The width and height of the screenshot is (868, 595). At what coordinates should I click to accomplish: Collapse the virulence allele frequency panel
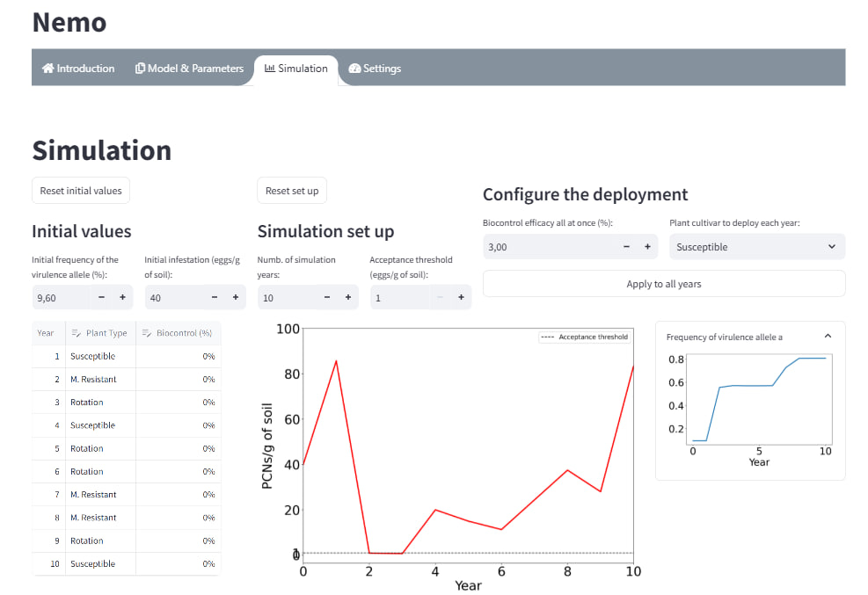828,337
